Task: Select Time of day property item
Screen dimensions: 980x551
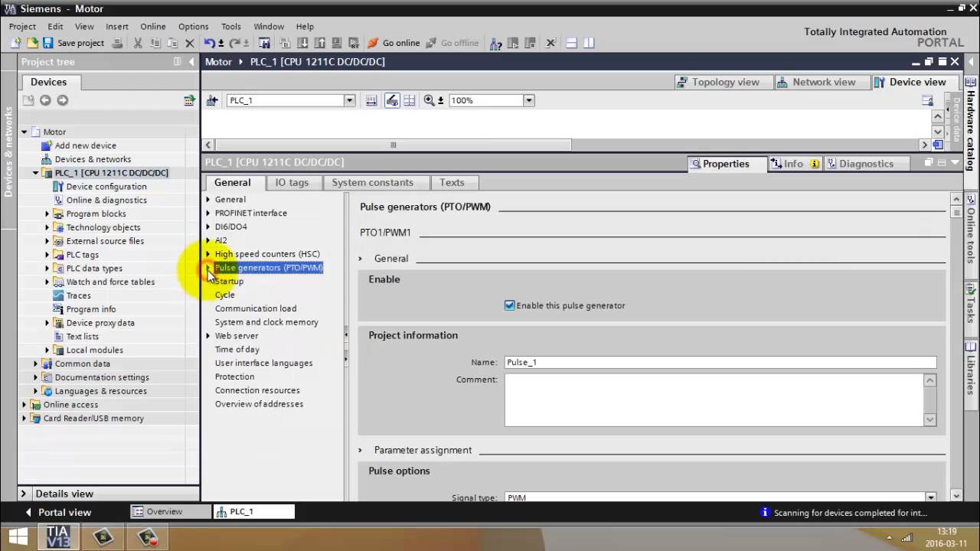Action: (237, 350)
